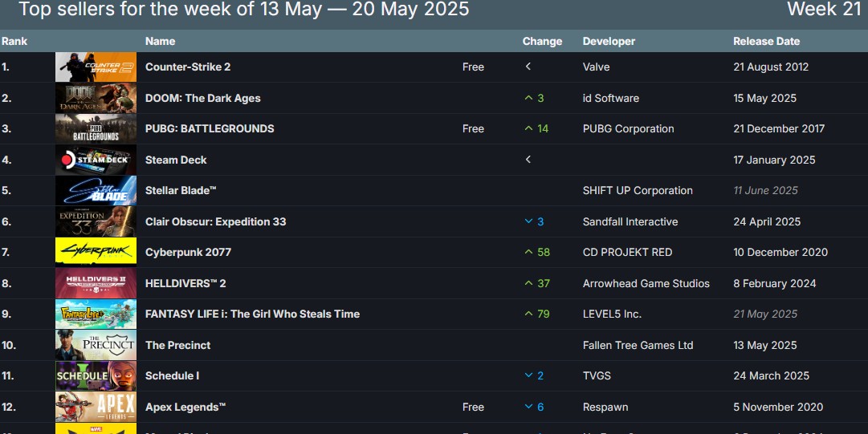Click the TVGS developer name
Viewport: 868px width, 434px height.
(x=597, y=376)
